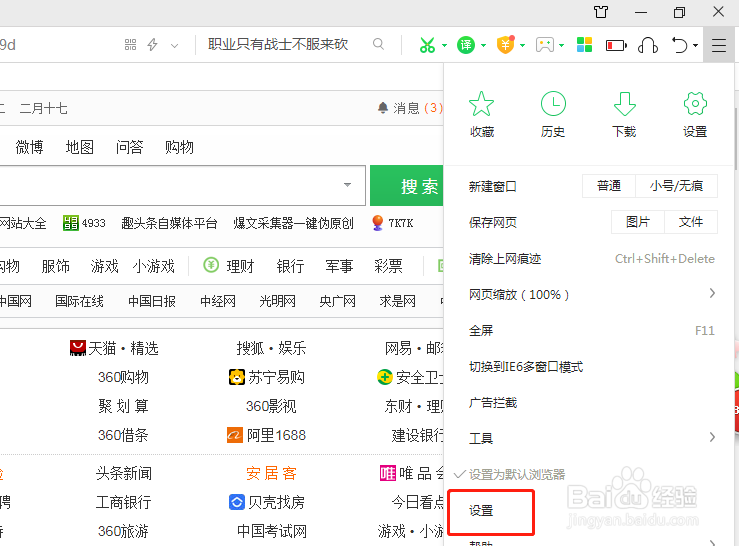The image size is (739, 546).
Task: Expand dropdown arrow next to translate icon
Action: tap(484, 45)
